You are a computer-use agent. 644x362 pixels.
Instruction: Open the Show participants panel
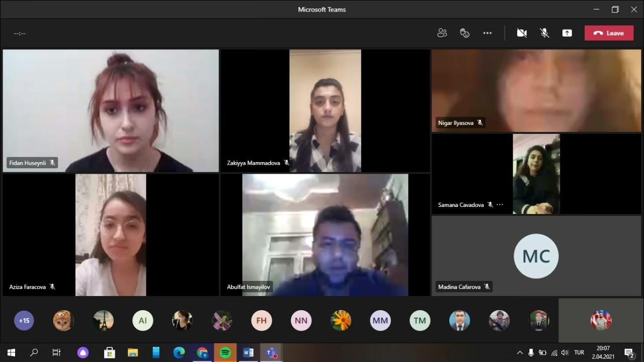[442, 33]
